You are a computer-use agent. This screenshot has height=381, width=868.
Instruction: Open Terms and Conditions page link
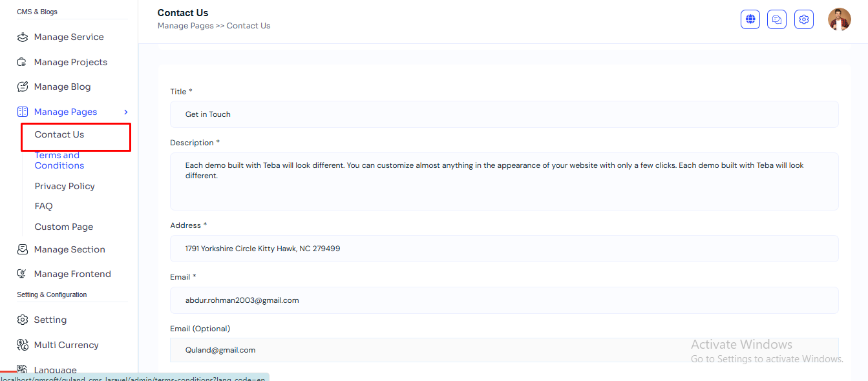coord(59,160)
